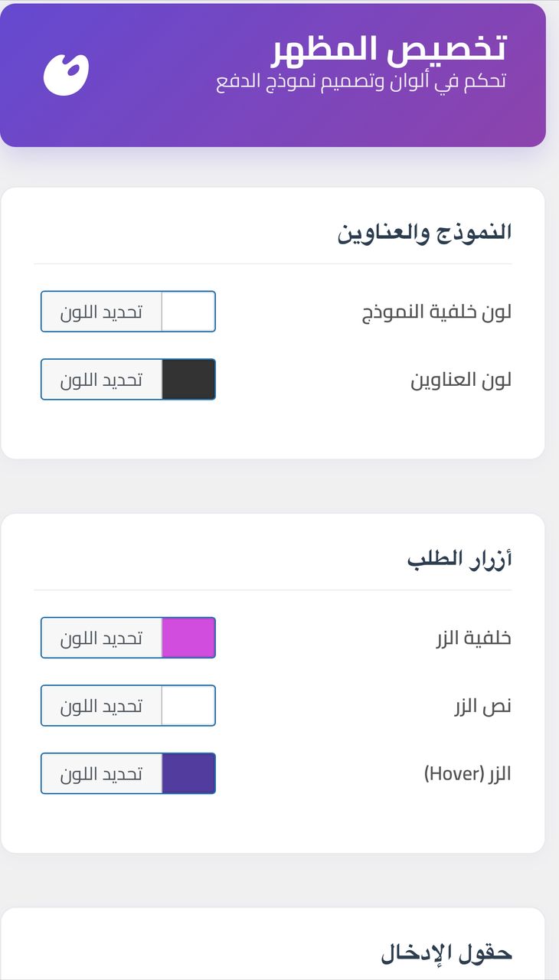Image resolution: width=559 pixels, height=980 pixels.
Task: Select the white button text color swatch
Action: tap(190, 704)
